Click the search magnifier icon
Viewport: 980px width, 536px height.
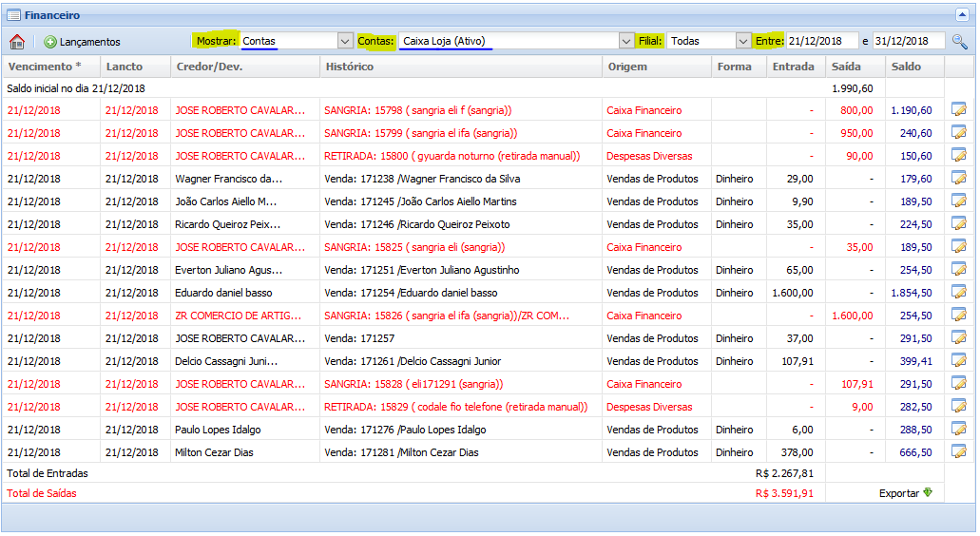click(959, 42)
